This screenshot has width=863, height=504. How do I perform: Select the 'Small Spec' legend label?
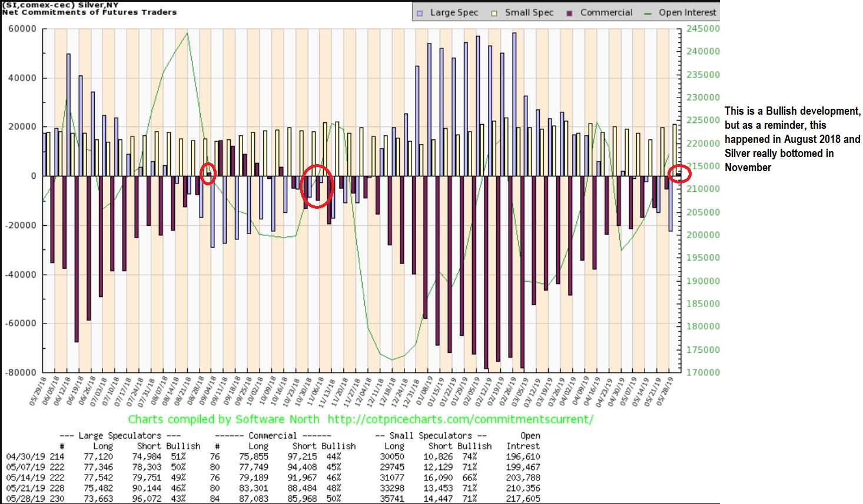point(529,12)
